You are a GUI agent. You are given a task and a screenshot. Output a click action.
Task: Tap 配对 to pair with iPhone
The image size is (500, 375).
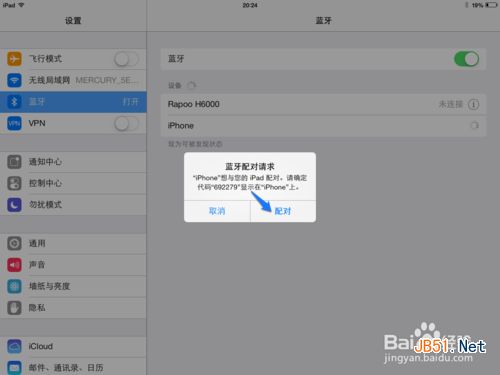(283, 211)
